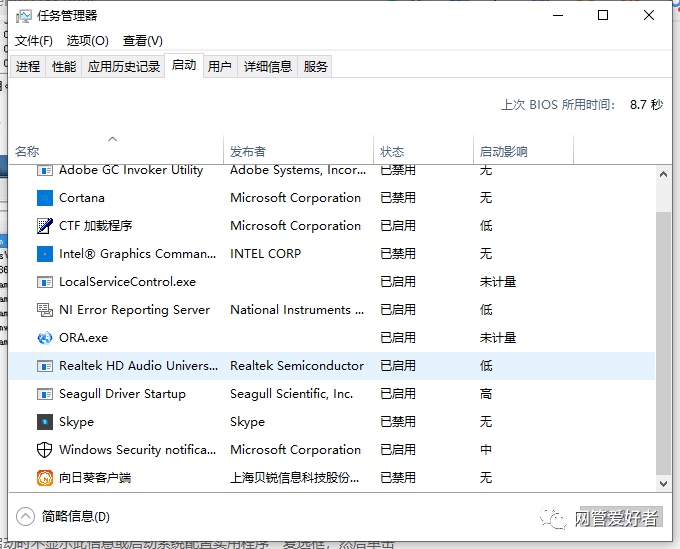Click 已启用 status of CTF 加载程序

(x=398, y=226)
